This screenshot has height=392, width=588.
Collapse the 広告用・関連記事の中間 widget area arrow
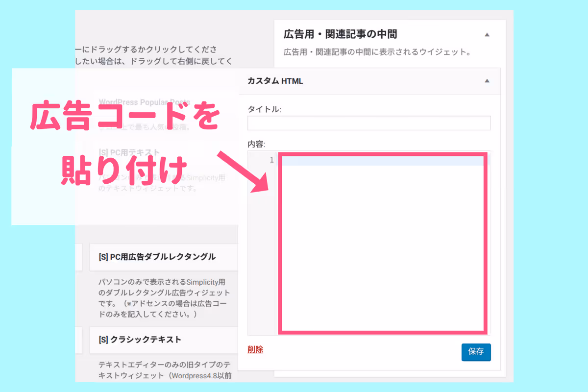(487, 35)
